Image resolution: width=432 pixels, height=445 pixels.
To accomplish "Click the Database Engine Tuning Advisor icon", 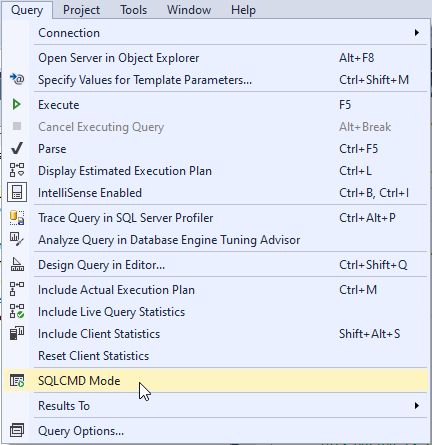I will click(17, 240).
